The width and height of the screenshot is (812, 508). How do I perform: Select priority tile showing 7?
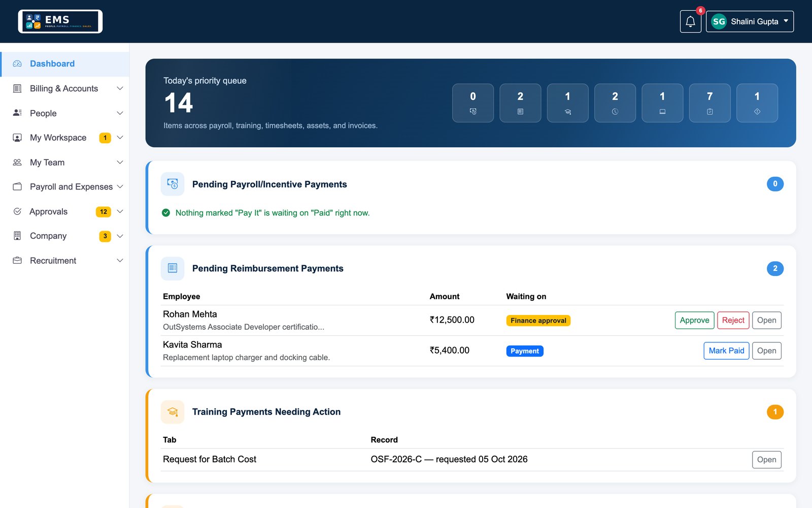click(709, 103)
